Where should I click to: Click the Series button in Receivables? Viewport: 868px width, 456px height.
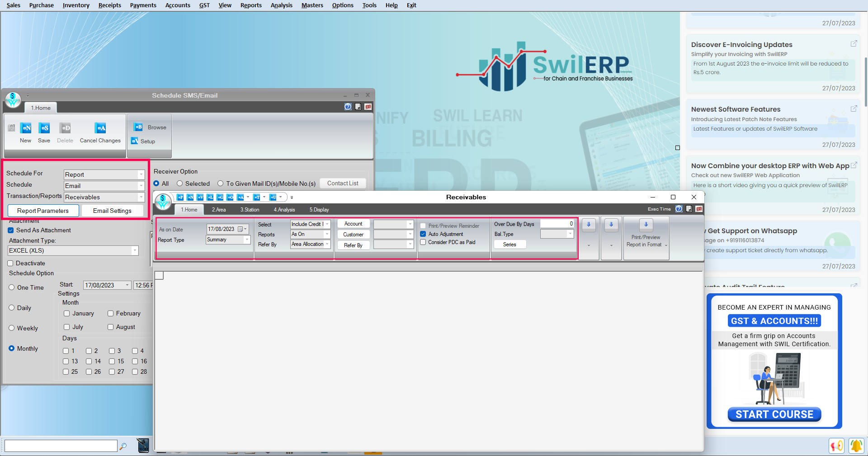tap(509, 244)
